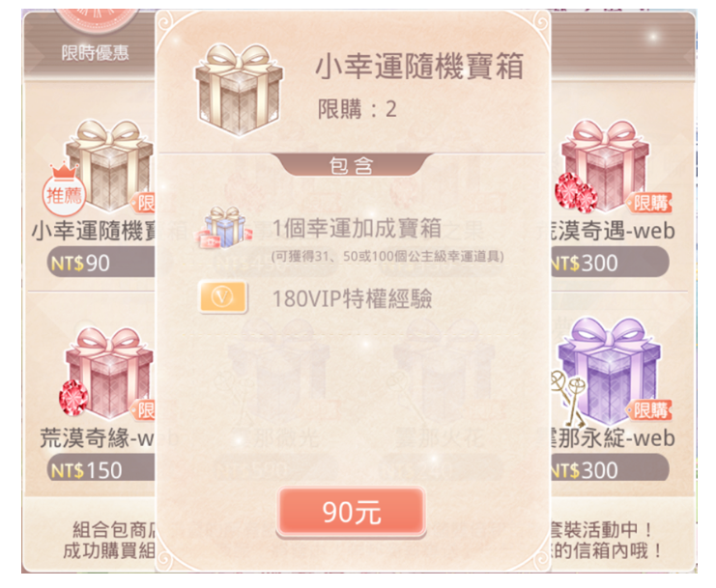Click the orange VIP privilege experience icon
The width and height of the screenshot is (716, 588).
223,297
